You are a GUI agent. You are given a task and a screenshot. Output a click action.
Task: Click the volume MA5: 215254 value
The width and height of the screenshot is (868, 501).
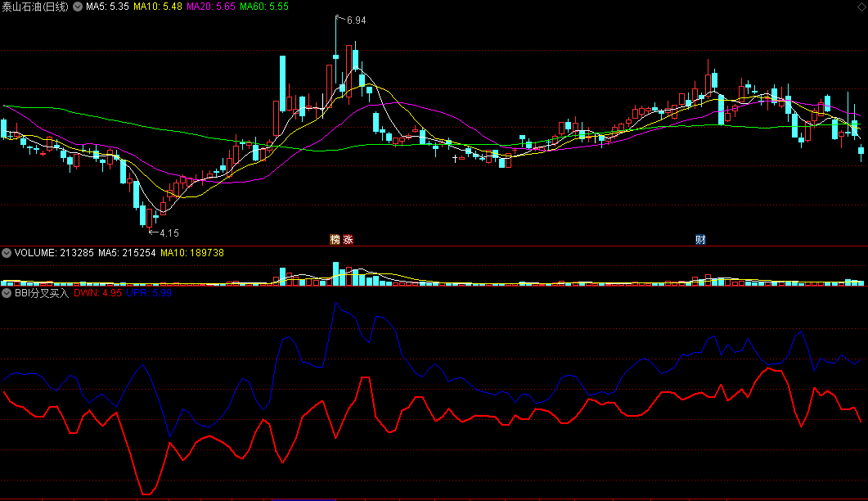pyautogui.click(x=128, y=253)
